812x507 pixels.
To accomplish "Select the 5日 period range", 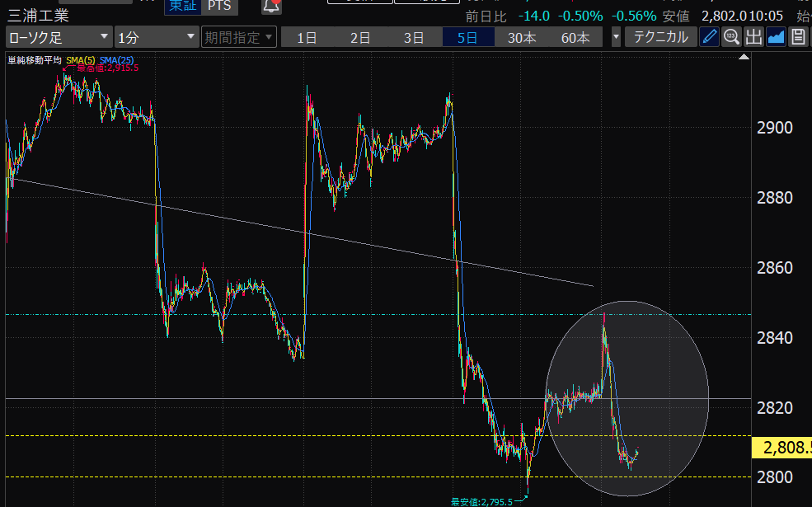I will tap(467, 37).
